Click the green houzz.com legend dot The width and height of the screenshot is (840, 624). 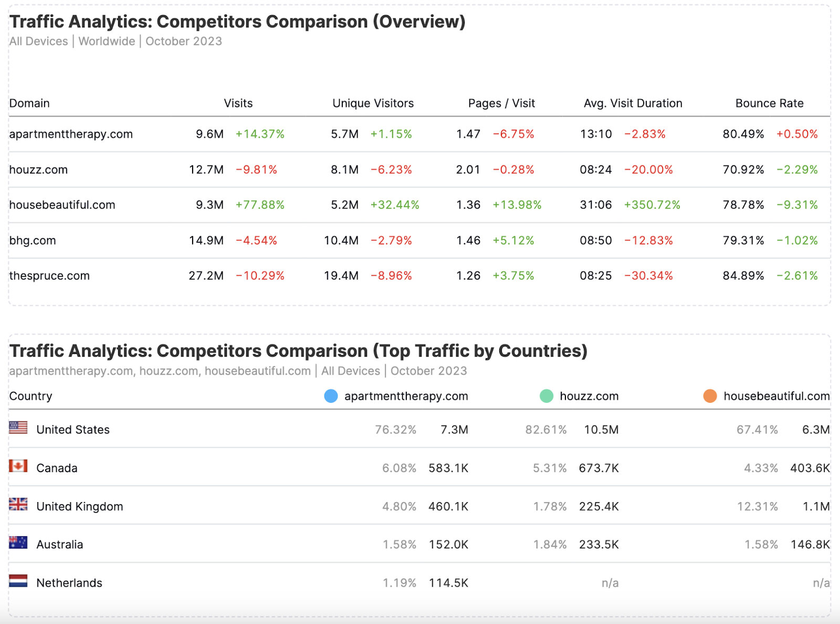547,396
